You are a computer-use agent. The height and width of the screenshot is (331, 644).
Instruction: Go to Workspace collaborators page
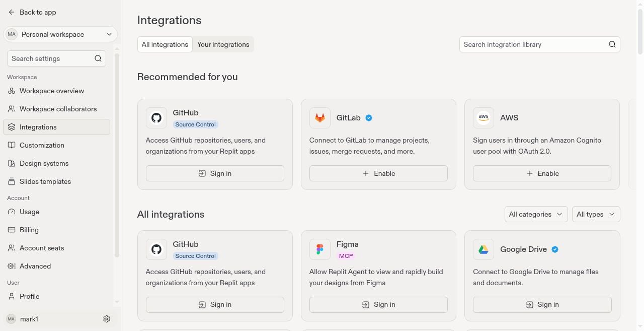point(56,109)
